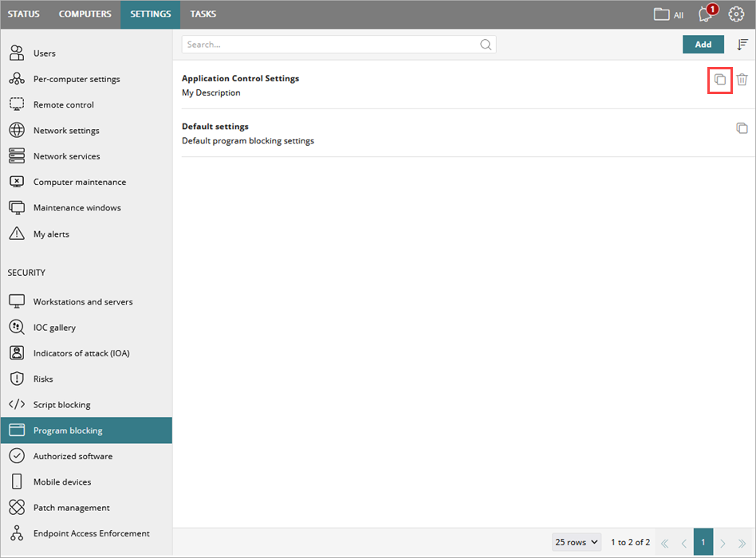
Task: Open Remote control settings
Action: tap(17, 104)
